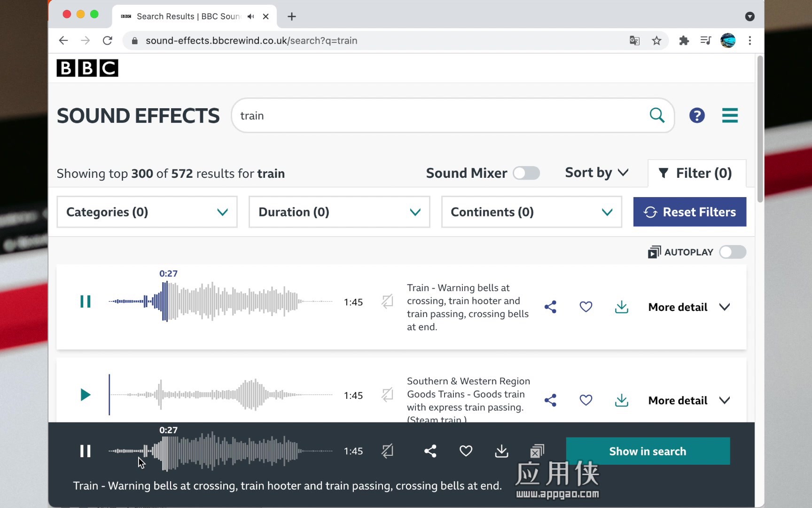Open the help question mark icon

(x=697, y=115)
